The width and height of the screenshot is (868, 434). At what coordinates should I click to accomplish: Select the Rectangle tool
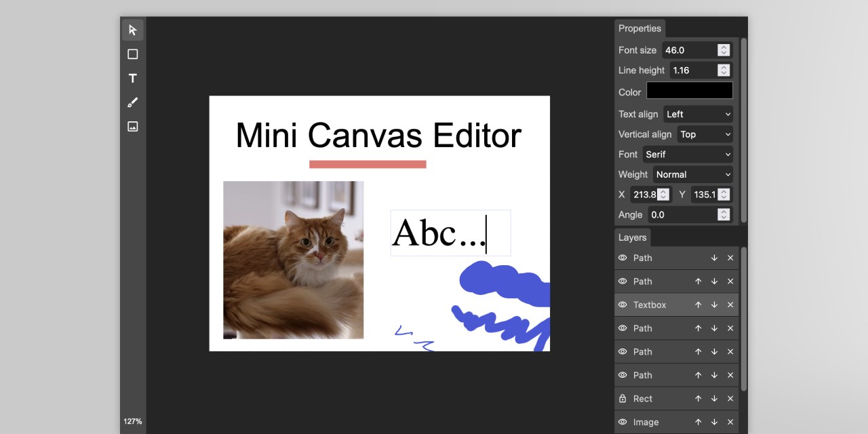pos(132,54)
